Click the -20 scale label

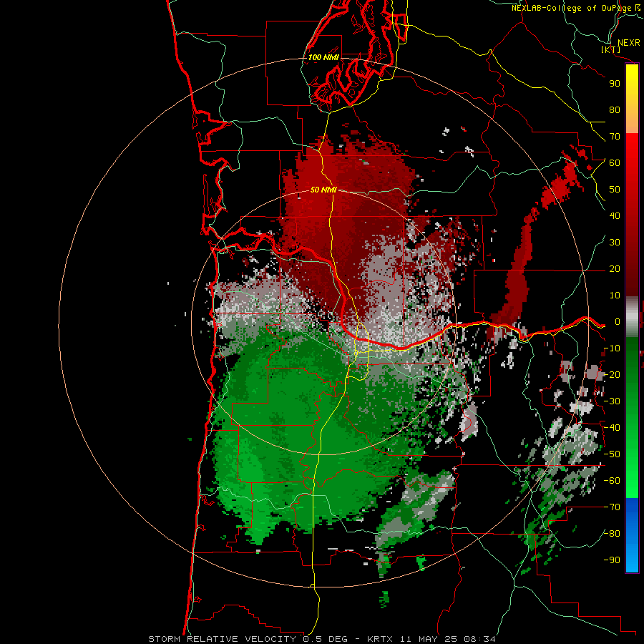click(x=612, y=374)
